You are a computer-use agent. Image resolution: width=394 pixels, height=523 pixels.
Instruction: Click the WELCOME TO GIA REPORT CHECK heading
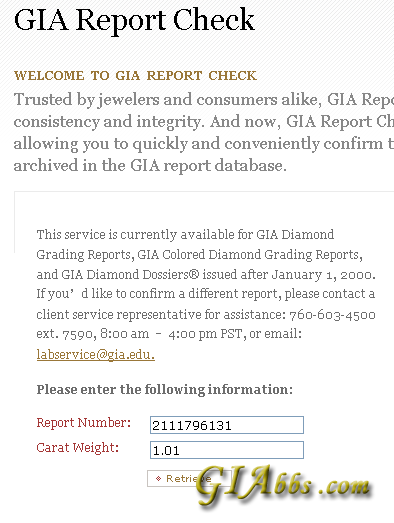point(135,76)
